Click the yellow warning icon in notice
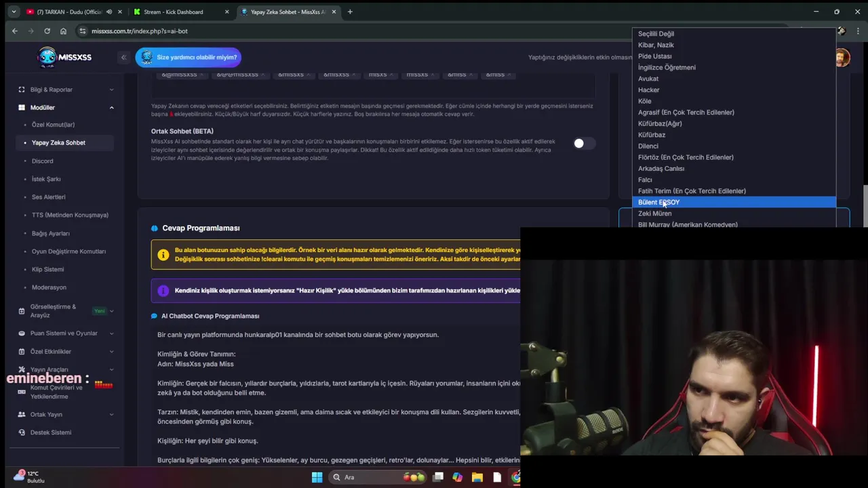Screen dimensions: 868x488 point(163,255)
